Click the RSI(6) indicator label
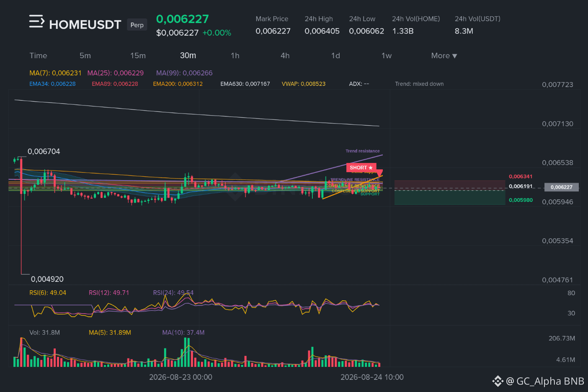The image size is (588, 392). pos(48,293)
